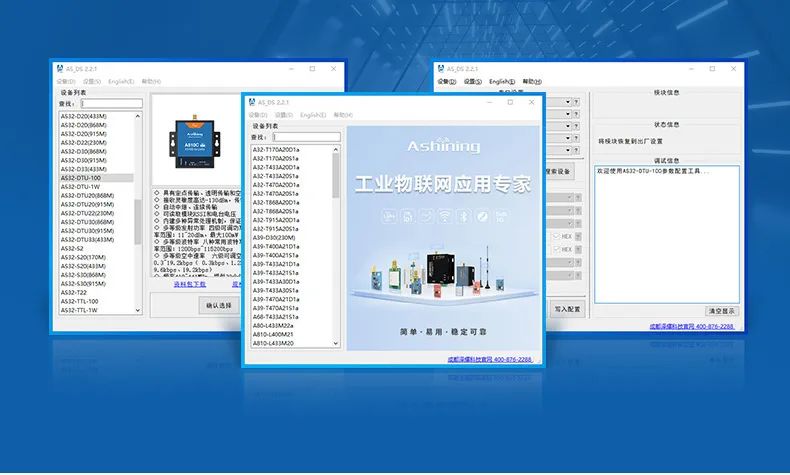Open the fifth dropdown above the 搜索设备 button

pos(567,150)
